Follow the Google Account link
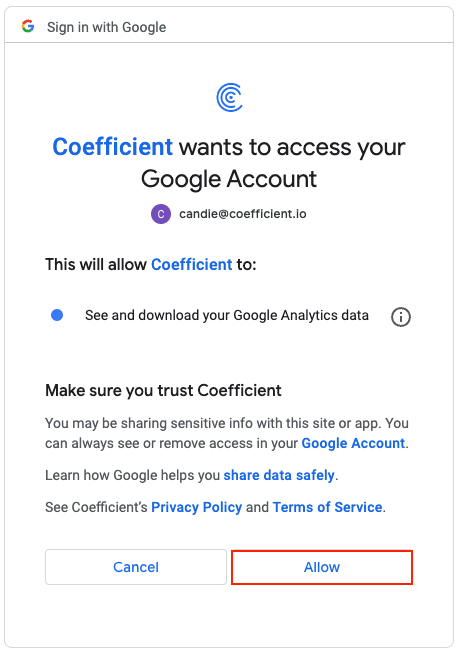 353,443
